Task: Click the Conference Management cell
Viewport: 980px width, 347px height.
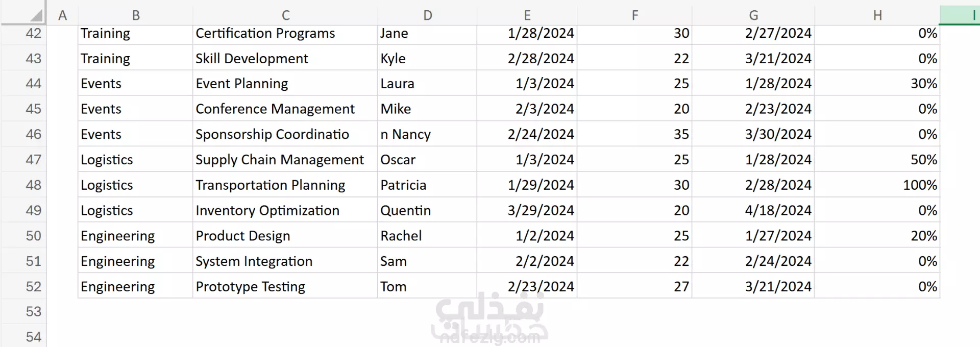Action: point(285,109)
